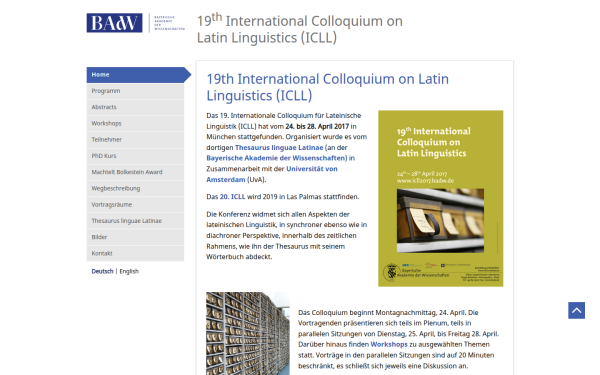The height and width of the screenshot is (375, 600).
Task: Switch language to English
Action: [x=129, y=271]
